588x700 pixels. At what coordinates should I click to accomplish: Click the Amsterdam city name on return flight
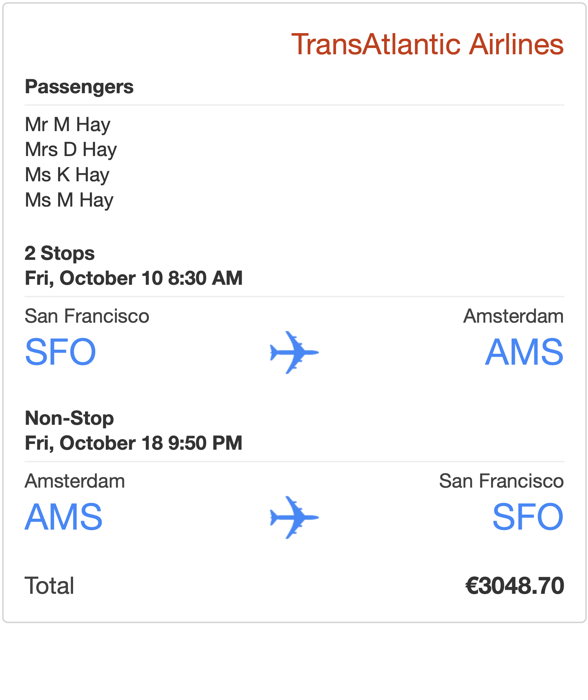point(75,481)
